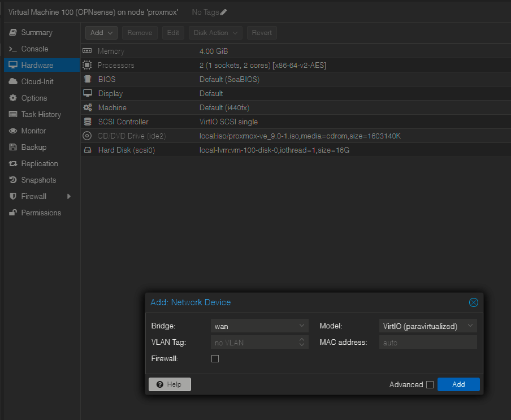511x420 pixels.
Task: Click the Summary icon in the sidebar
Action: coord(13,32)
